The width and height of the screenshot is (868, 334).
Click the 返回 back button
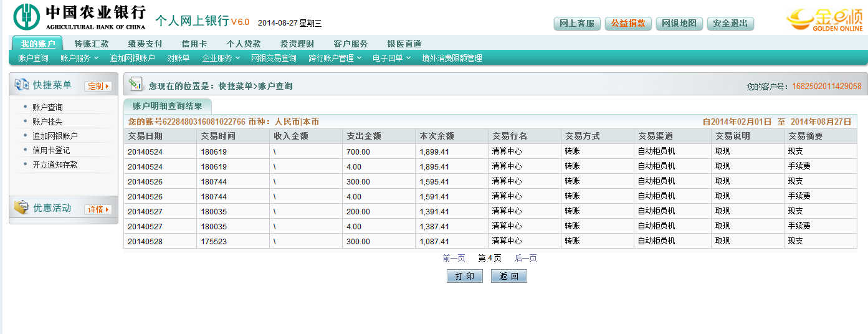click(508, 276)
